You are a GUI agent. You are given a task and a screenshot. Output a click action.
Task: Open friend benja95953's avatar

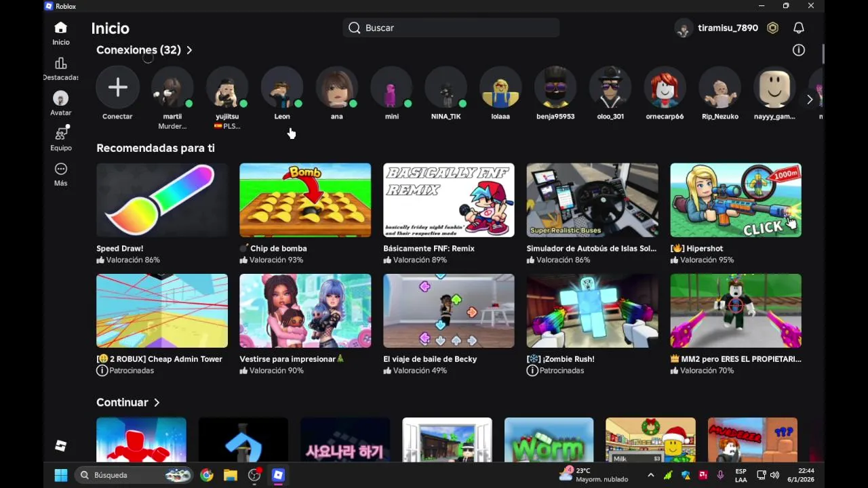click(x=555, y=87)
